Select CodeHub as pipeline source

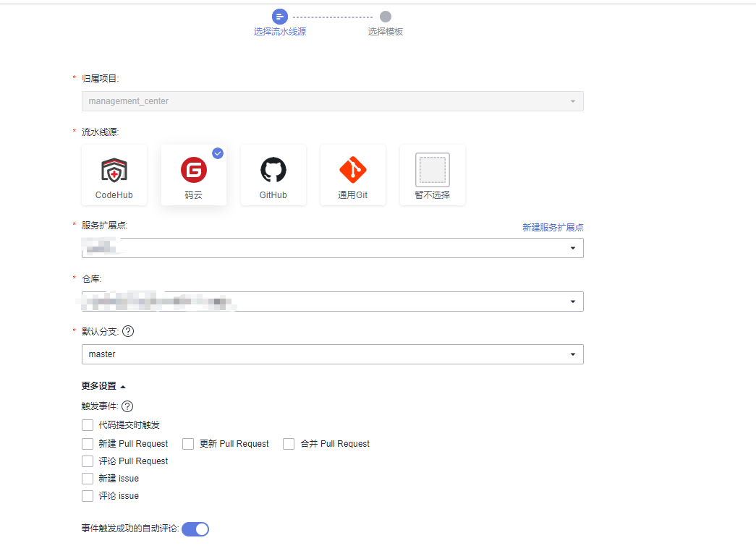tap(114, 175)
